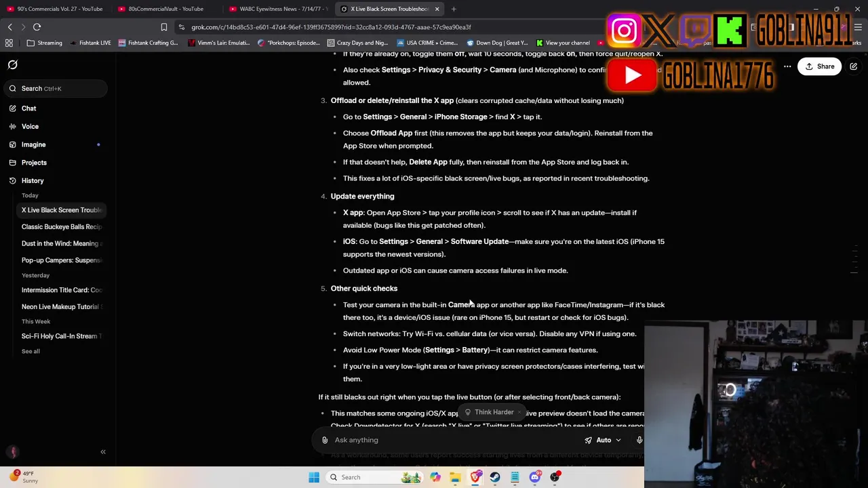The width and height of the screenshot is (868, 488).
Task: Go back in browser
Action: tap(9, 27)
